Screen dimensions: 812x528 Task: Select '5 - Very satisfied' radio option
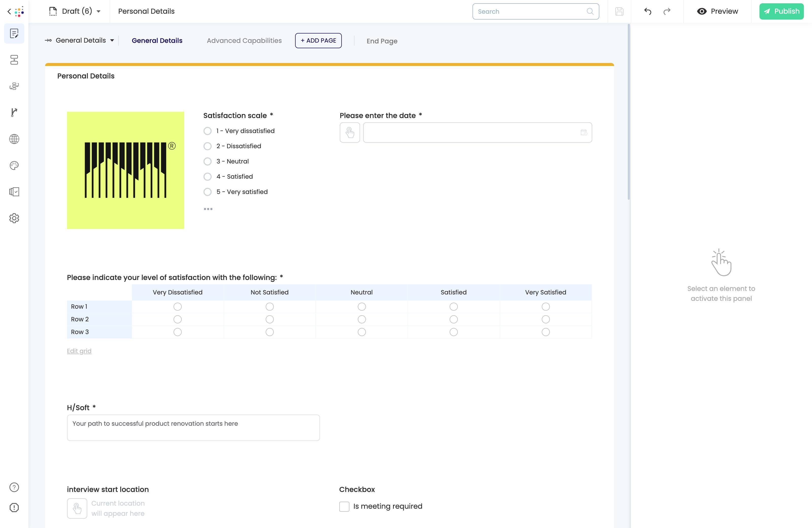coord(207,192)
